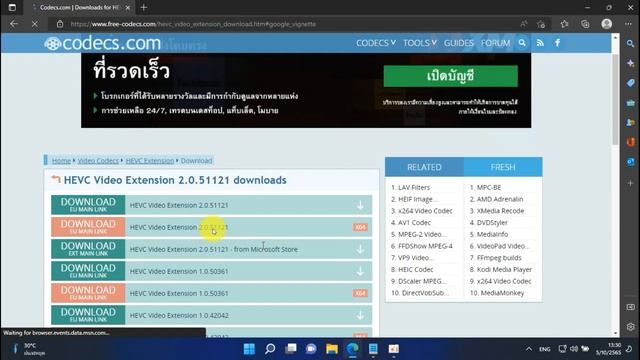Image resolution: width=640 pixels, height=360 pixels.
Task: Click the browser address bar URL
Action: (193, 24)
